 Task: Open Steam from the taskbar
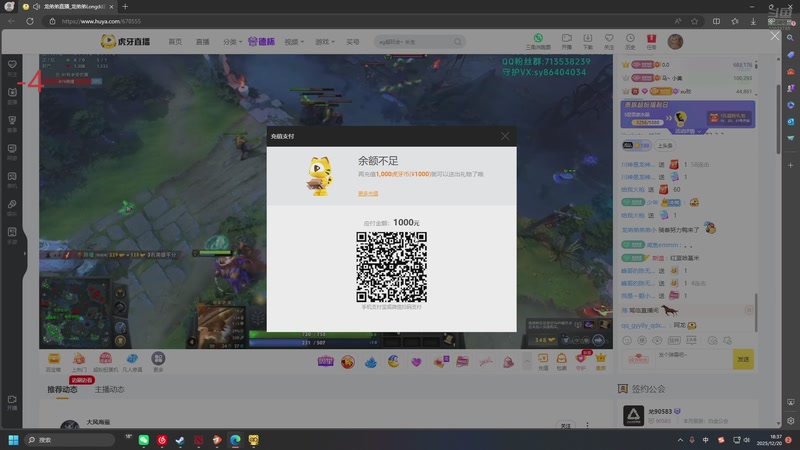(x=180, y=440)
